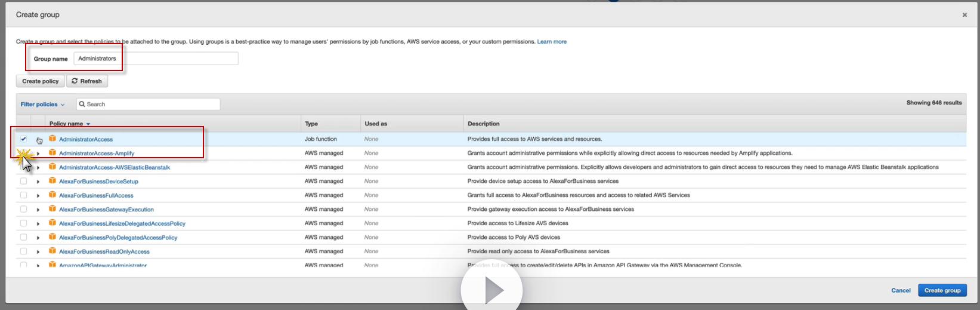The width and height of the screenshot is (980, 310).
Task: Click the 'Job function' type cell
Action: [321, 139]
